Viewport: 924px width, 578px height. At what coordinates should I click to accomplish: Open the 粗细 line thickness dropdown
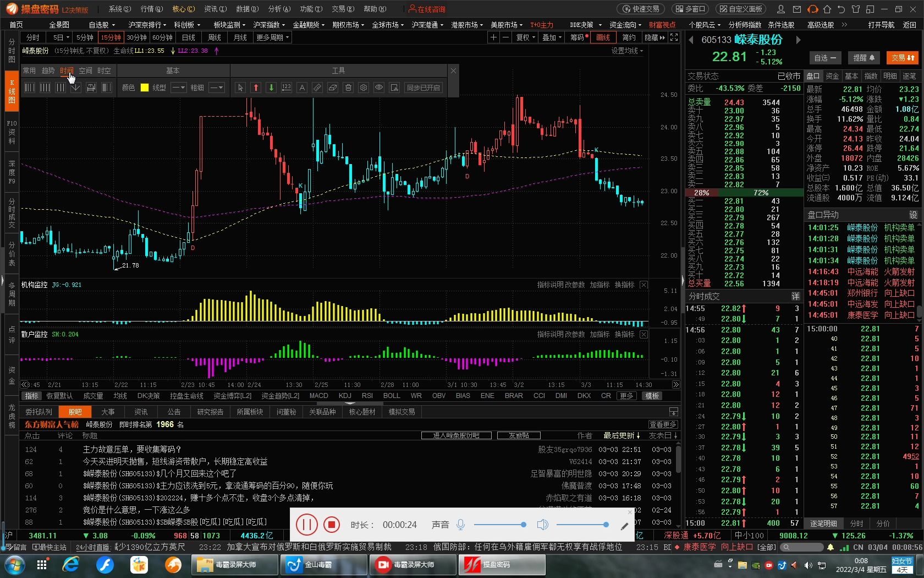(x=217, y=88)
